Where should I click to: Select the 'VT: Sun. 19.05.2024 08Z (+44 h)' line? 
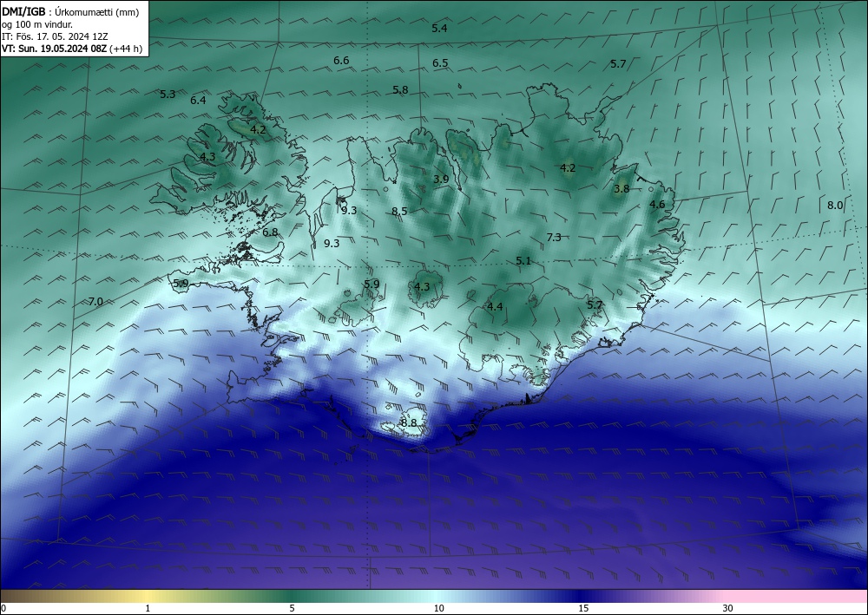(x=71, y=49)
